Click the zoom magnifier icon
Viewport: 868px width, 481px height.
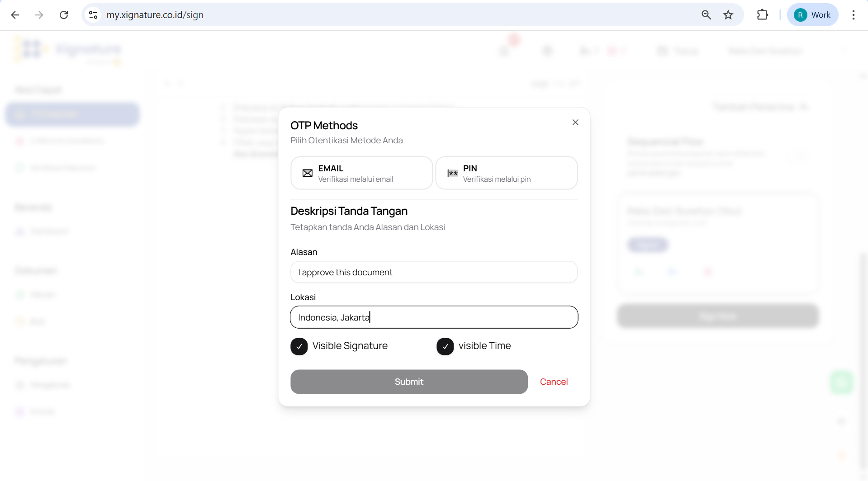(x=706, y=15)
